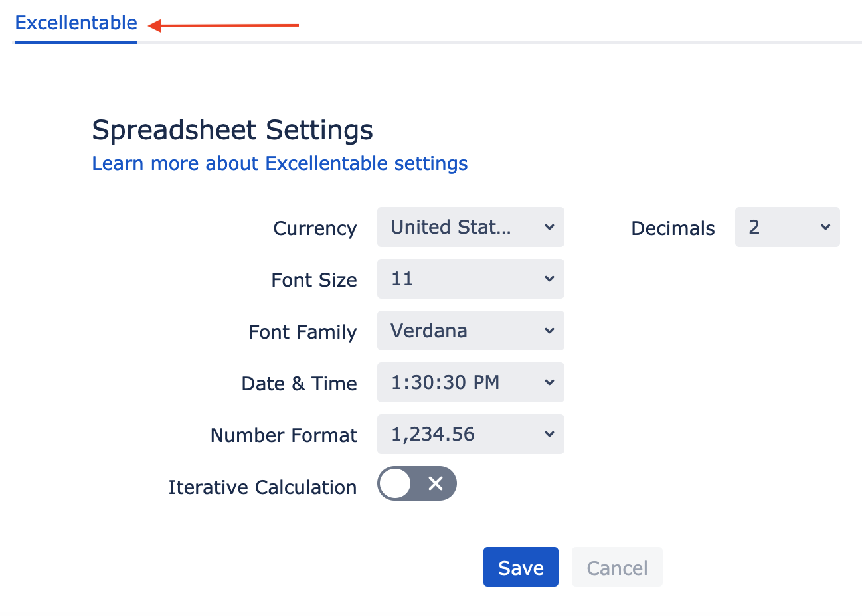Open Learn more about Excellentable settings link
The image size is (862, 616).
click(x=280, y=163)
